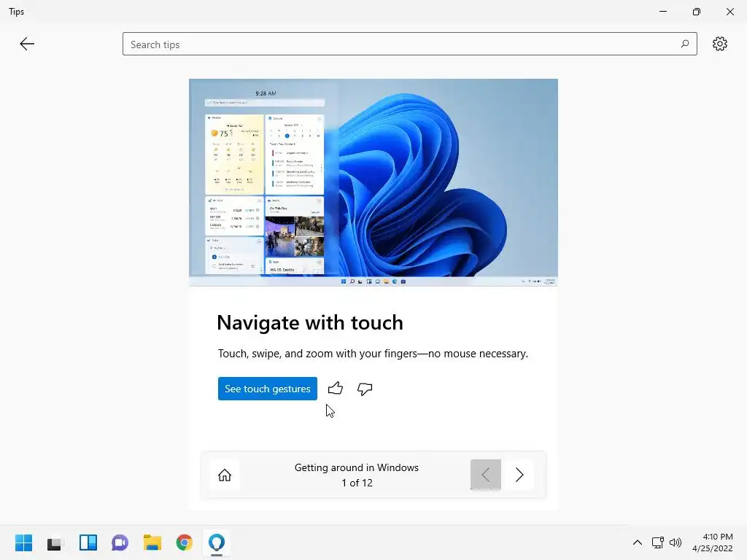Screen dimensions: 747x560
Task: Open Widgets from the taskbar
Action: pyautogui.click(x=88, y=542)
